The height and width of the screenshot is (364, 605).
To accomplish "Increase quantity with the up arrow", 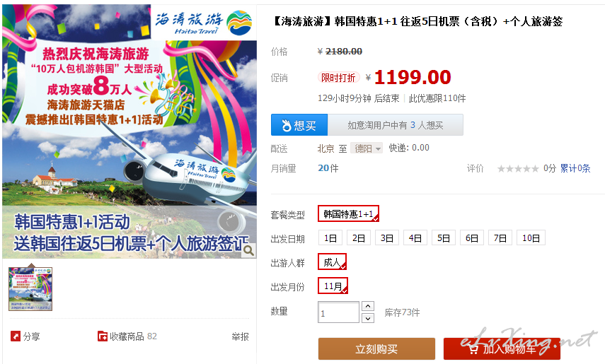I will [x=368, y=306].
